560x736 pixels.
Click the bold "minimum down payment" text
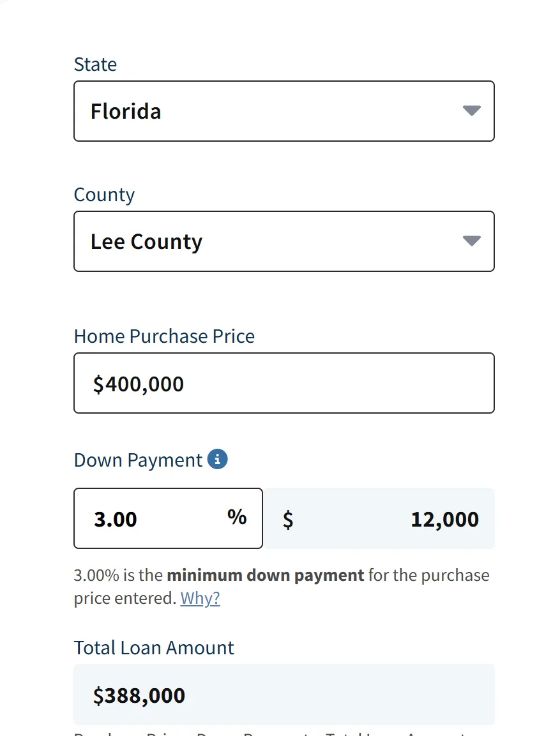[265, 575]
